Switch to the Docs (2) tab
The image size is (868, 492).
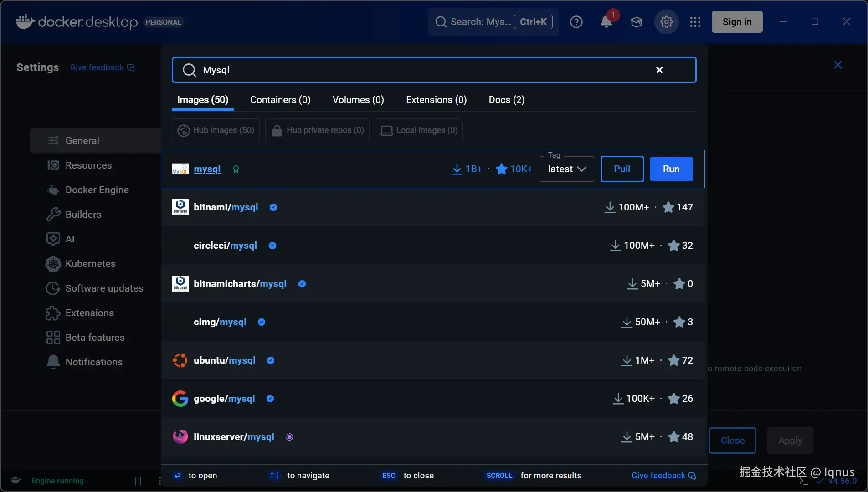pos(507,100)
